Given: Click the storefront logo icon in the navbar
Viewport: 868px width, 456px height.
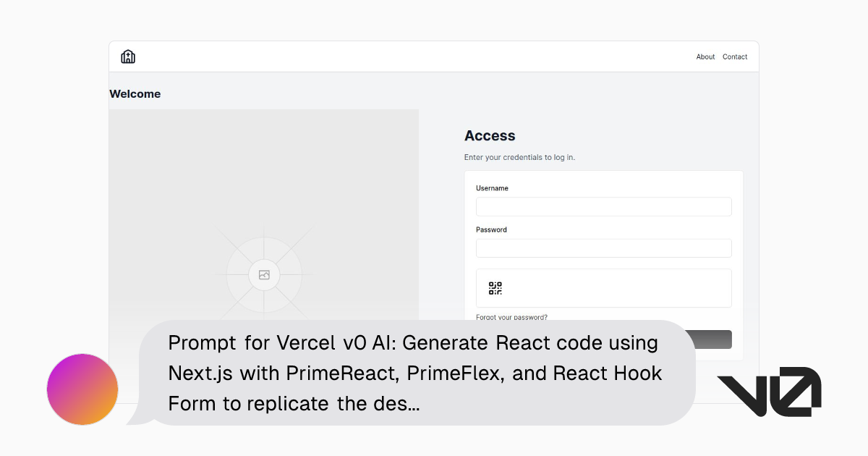Looking at the screenshot, I should click(x=128, y=56).
